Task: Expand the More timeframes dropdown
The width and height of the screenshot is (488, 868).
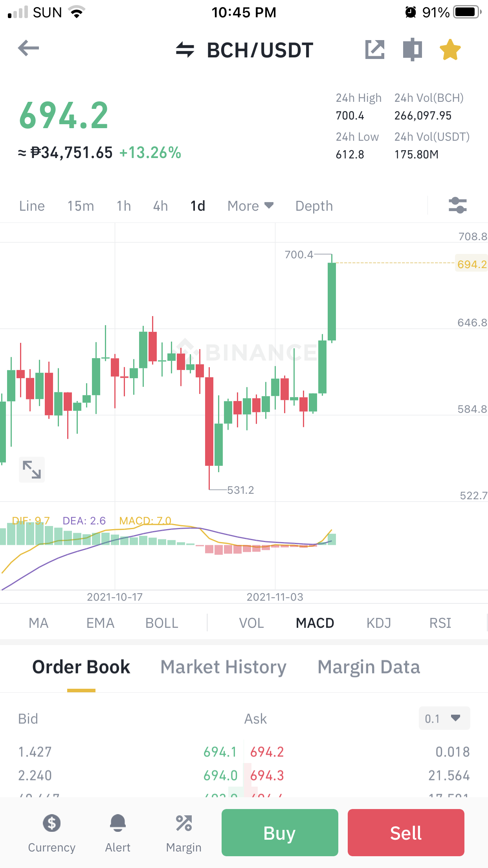Action: point(250,206)
